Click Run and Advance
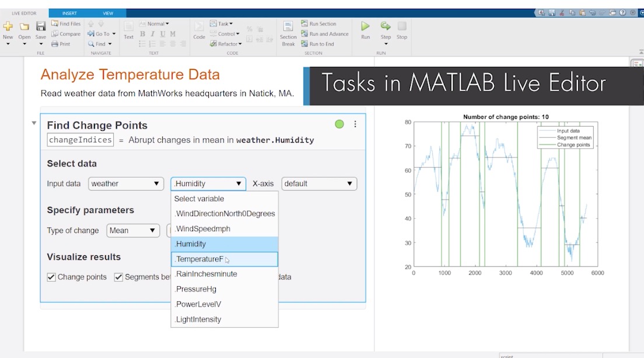The image size is (644, 358). point(325,34)
